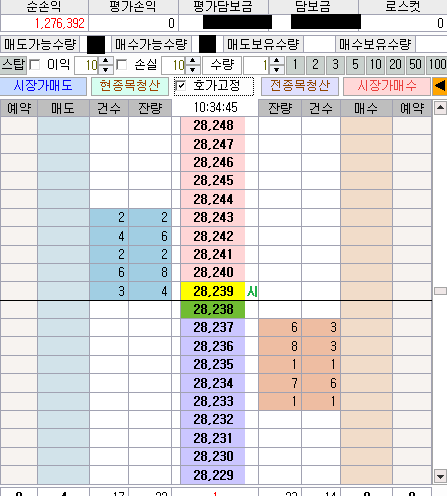Uncheck the 호가고정 checkbox

pos(180,86)
